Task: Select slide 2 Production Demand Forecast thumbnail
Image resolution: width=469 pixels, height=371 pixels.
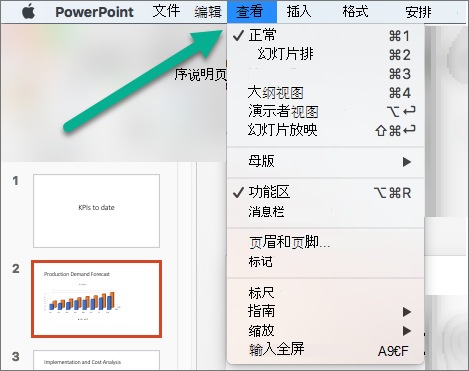Action: point(96,299)
